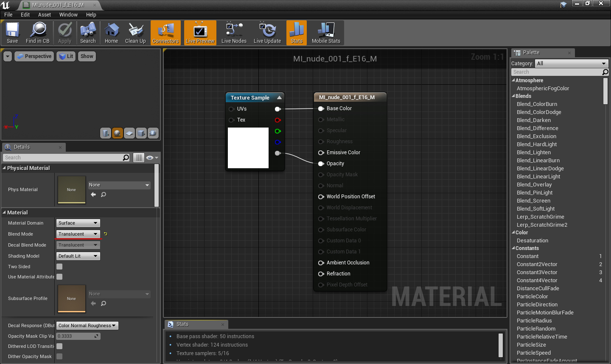Enable Dithered LOD Transition checkbox
The width and height of the screenshot is (611, 364).
click(x=59, y=346)
